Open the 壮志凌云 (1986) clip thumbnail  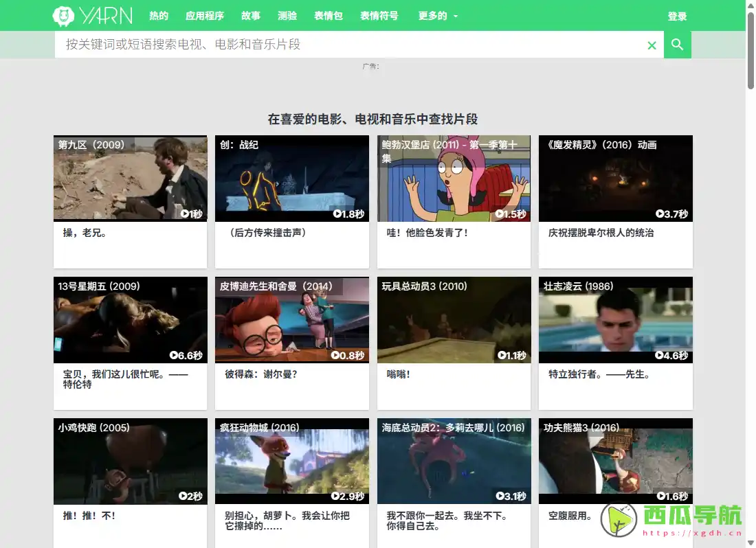click(616, 320)
